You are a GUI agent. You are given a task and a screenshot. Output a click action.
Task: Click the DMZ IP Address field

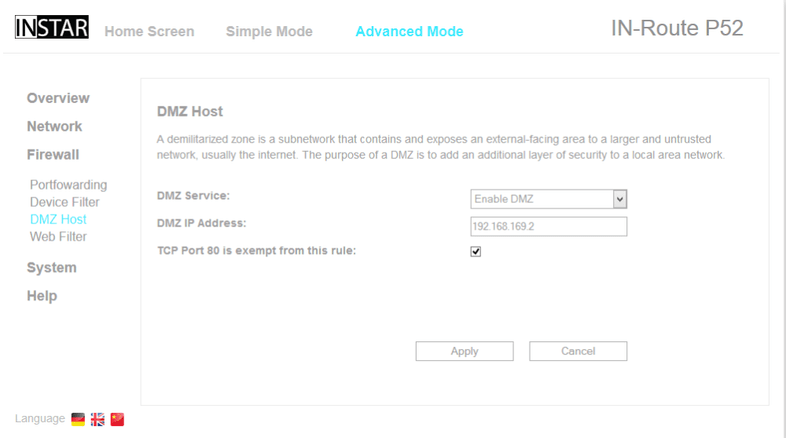point(548,227)
